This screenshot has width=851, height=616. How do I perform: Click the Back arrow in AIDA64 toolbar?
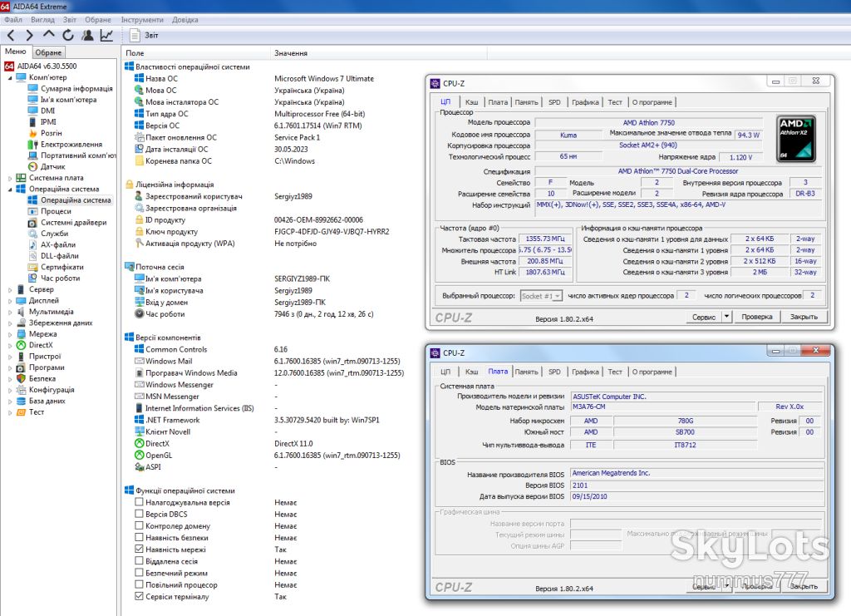click(11, 35)
